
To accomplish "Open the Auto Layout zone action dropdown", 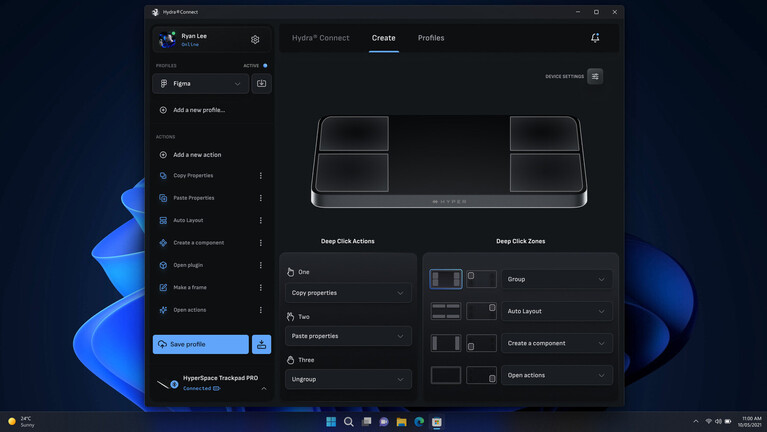I will coord(557,311).
